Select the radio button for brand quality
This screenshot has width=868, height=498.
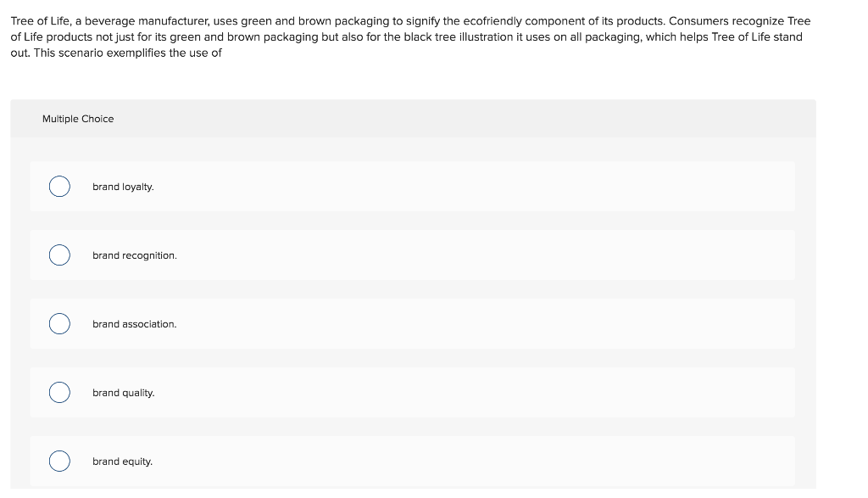coord(58,392)
